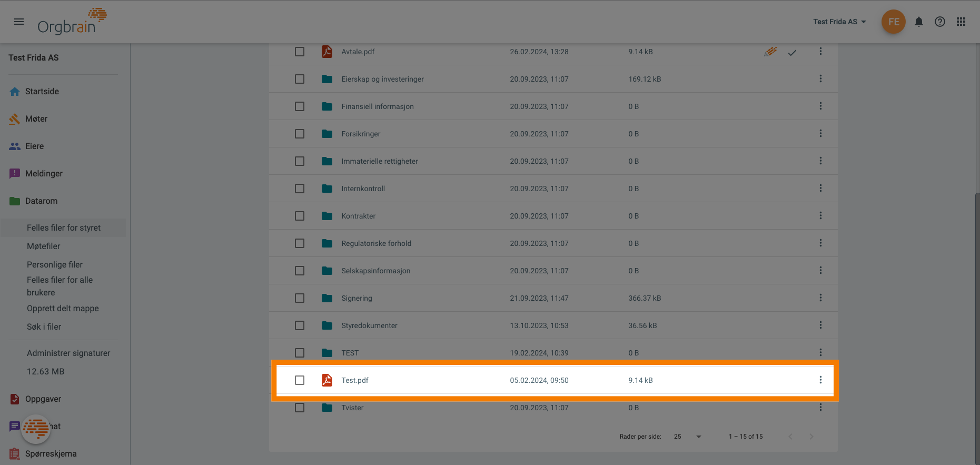Open the hamburger navigation menu
The height and width of the screenshot is (465, 980).
[x=19, y=22]
